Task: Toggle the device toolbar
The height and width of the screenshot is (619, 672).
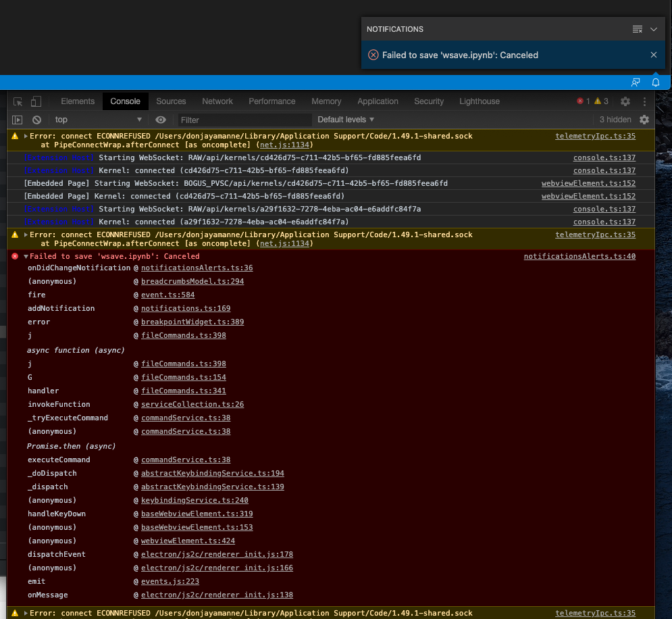Action: point(36,101)
